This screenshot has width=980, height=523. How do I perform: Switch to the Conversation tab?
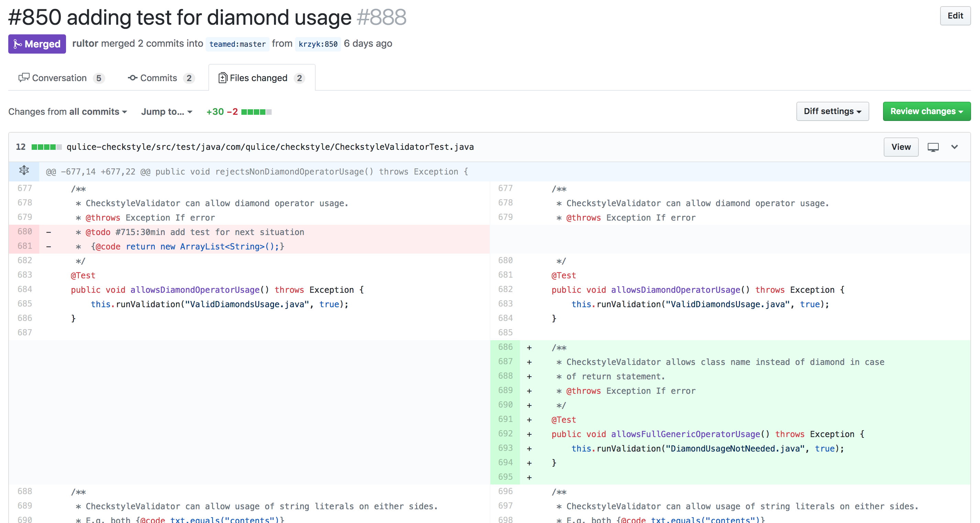(x=59, y=78)
